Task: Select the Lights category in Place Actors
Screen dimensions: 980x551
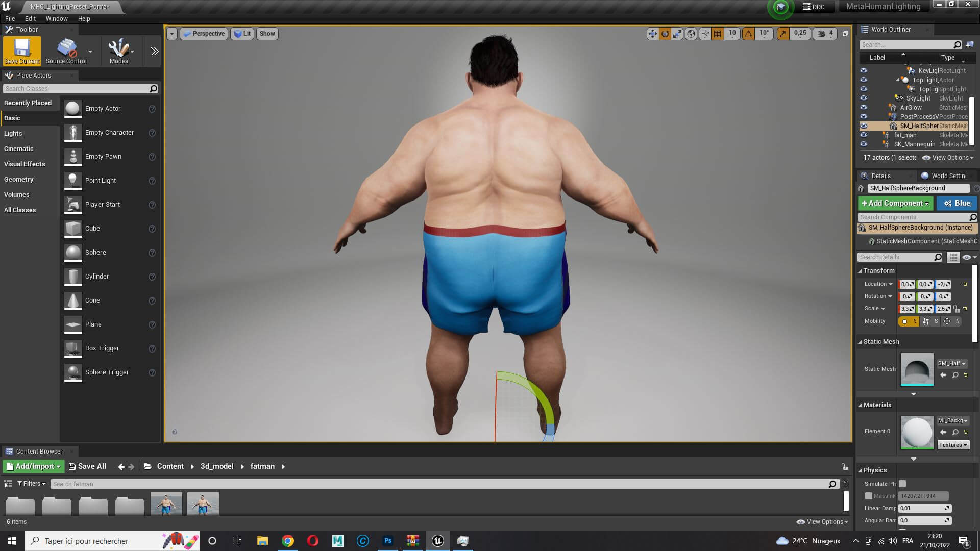Action: tap(13, 133)
